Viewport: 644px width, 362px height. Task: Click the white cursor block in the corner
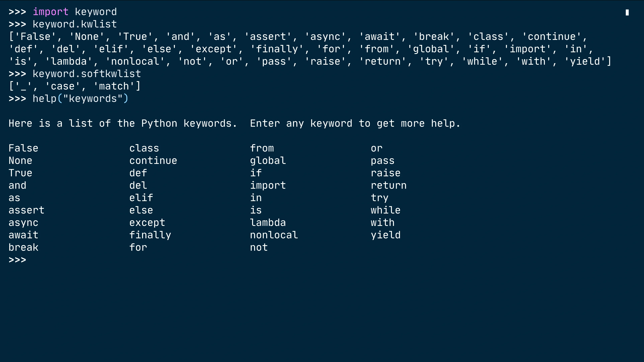pyautogui.click(x=627, y=12)
